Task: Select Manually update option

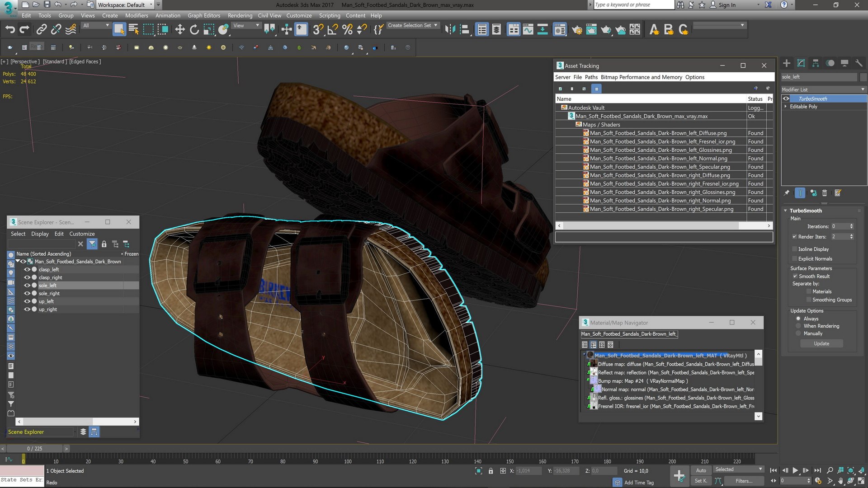Action: click(798, 333)
